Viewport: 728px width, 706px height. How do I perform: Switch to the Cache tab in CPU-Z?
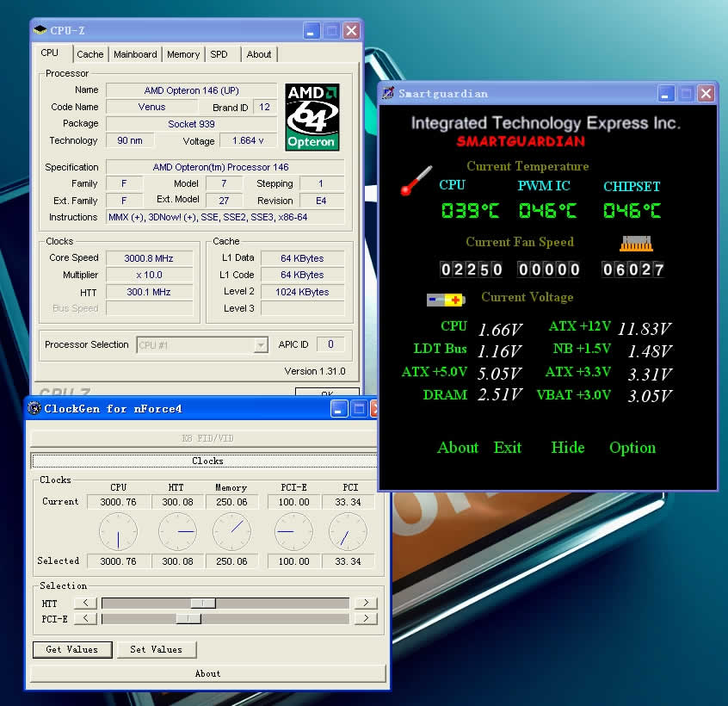pos(90,54)
